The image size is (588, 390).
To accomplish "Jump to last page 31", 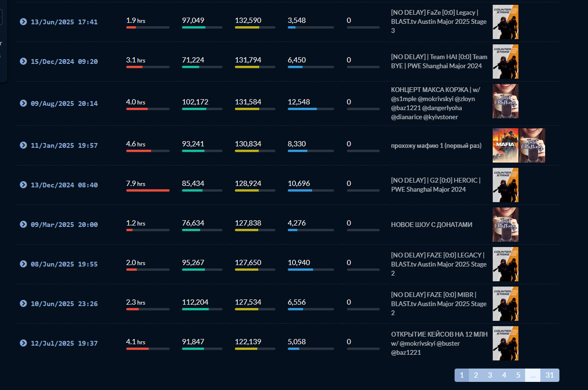I will [x=549, y=375].
